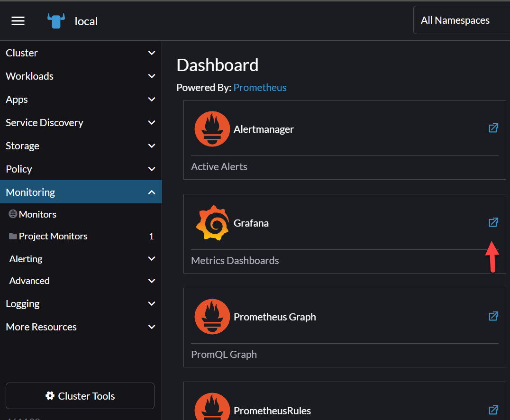Click the PrometheusRules external link icon
This screenshot has height=420, width=510.
[493, 410]
